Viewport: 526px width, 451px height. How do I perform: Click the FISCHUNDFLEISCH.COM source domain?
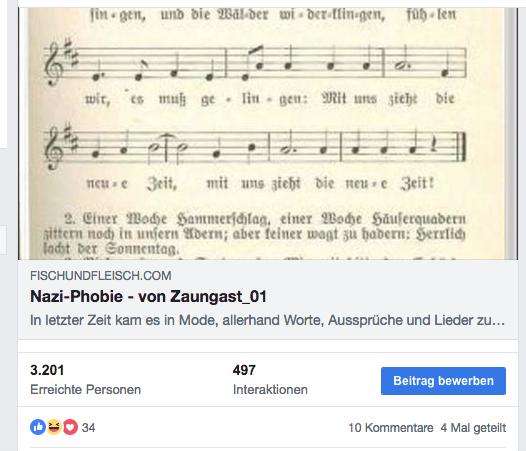point(101,276)
